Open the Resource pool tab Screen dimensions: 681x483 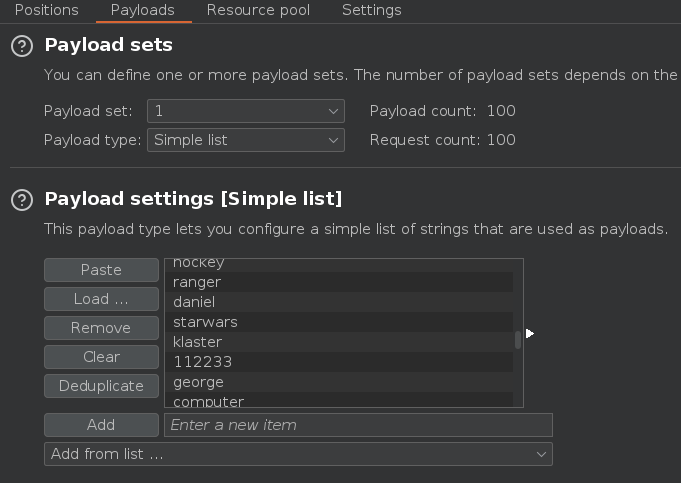(x=258, y=10)
